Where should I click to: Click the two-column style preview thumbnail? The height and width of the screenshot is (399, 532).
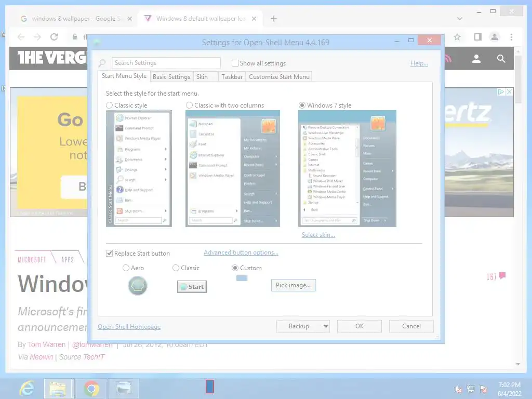coord(233,168)
